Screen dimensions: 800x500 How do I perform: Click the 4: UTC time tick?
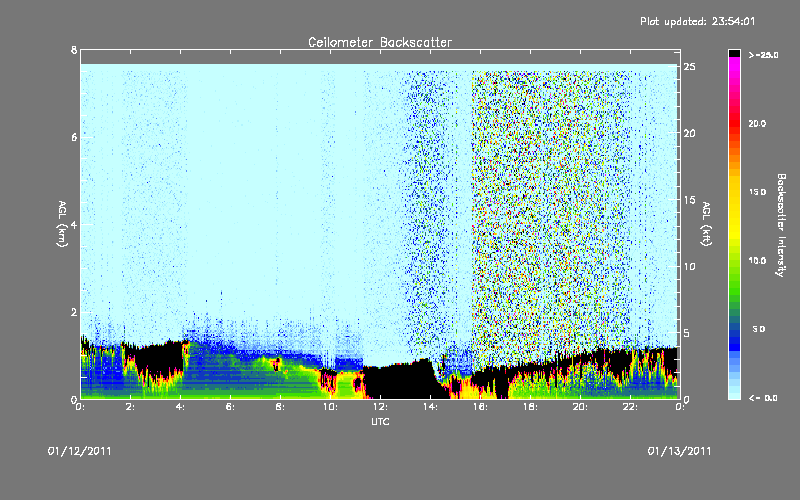pyautogui.click(x=180, y=407)
